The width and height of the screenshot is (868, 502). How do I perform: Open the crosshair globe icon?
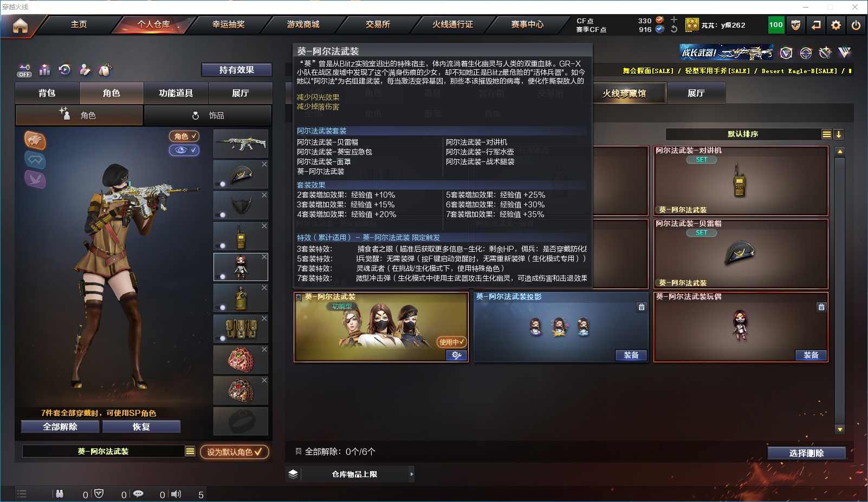806,53
